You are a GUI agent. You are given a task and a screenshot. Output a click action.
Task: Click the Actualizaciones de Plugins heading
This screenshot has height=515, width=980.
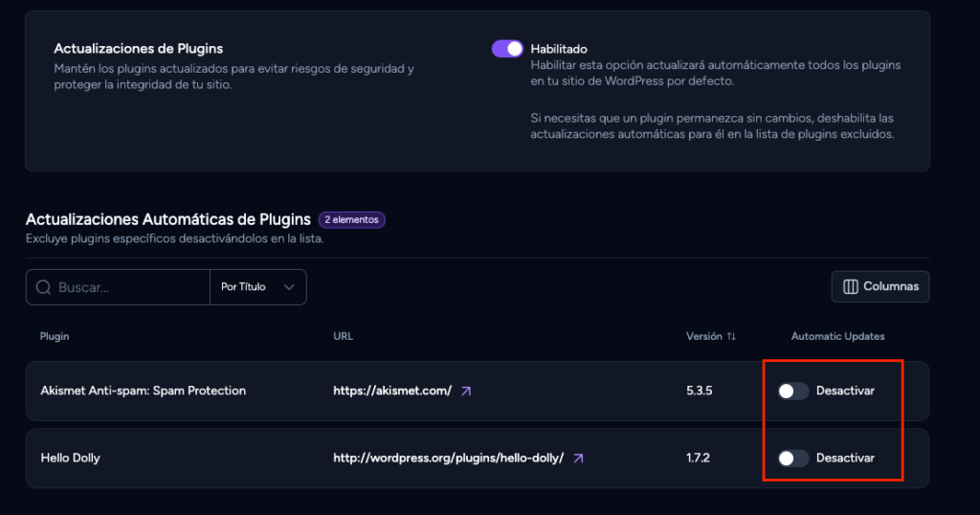tap(138, 49)
